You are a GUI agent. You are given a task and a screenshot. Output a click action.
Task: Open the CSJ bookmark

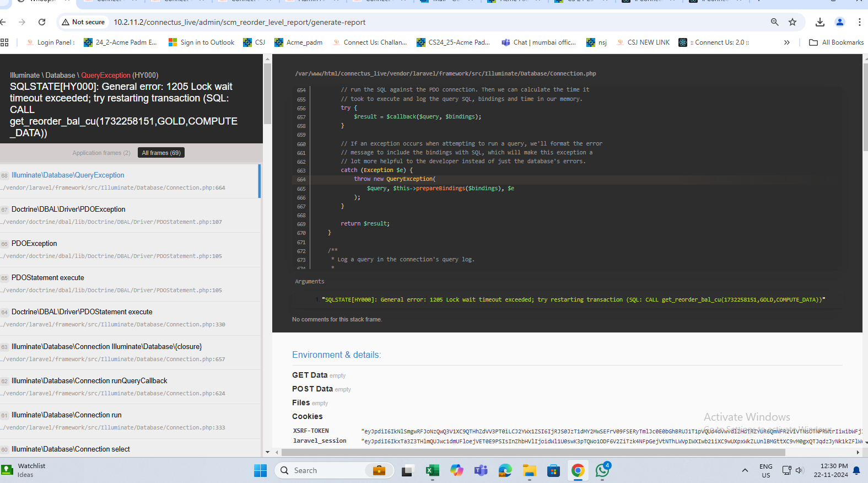tap(254, 42)
